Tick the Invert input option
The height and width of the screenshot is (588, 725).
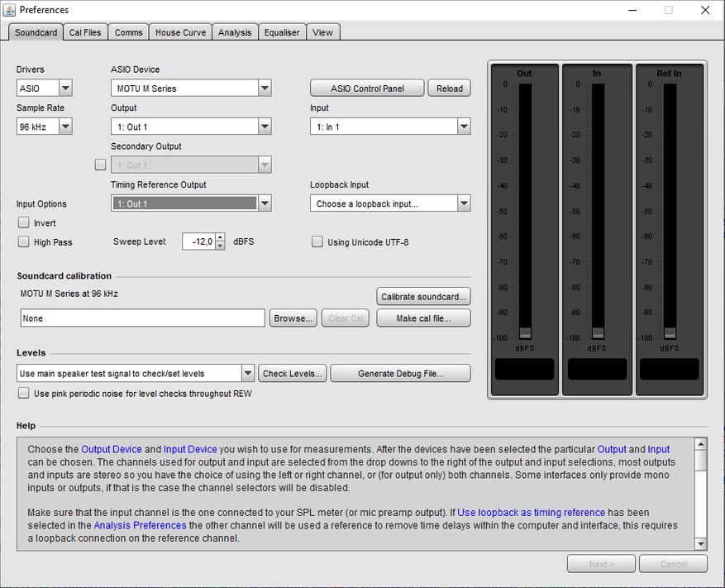click(x=24, y=222)
